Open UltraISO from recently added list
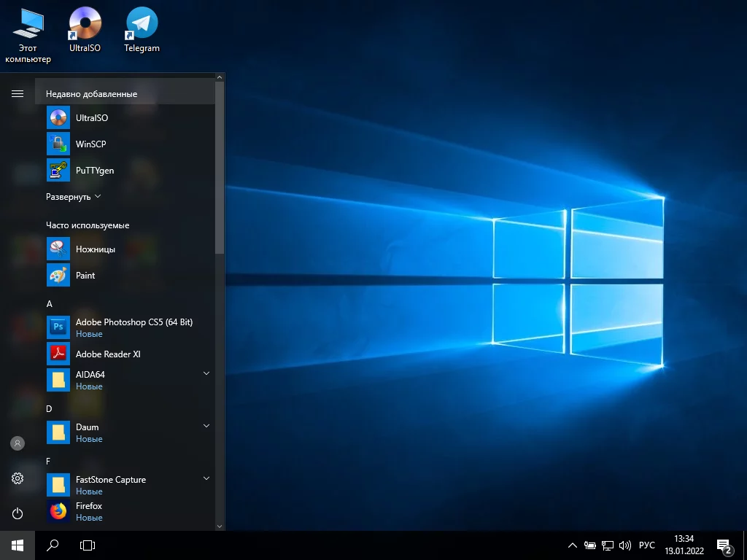The height and width of the screenshot is (560, 747). pyautogui.click(x=91, y=118)
